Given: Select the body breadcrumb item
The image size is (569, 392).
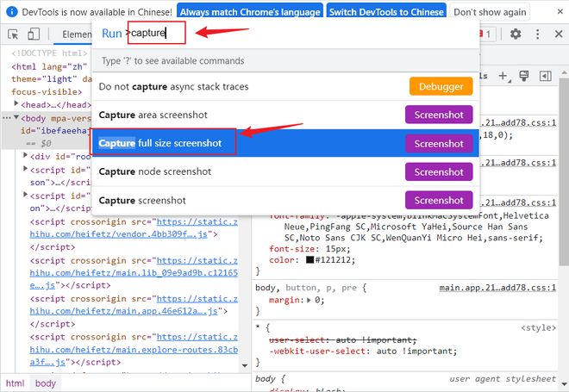Looking at the screenshot, I should point(45,383).
